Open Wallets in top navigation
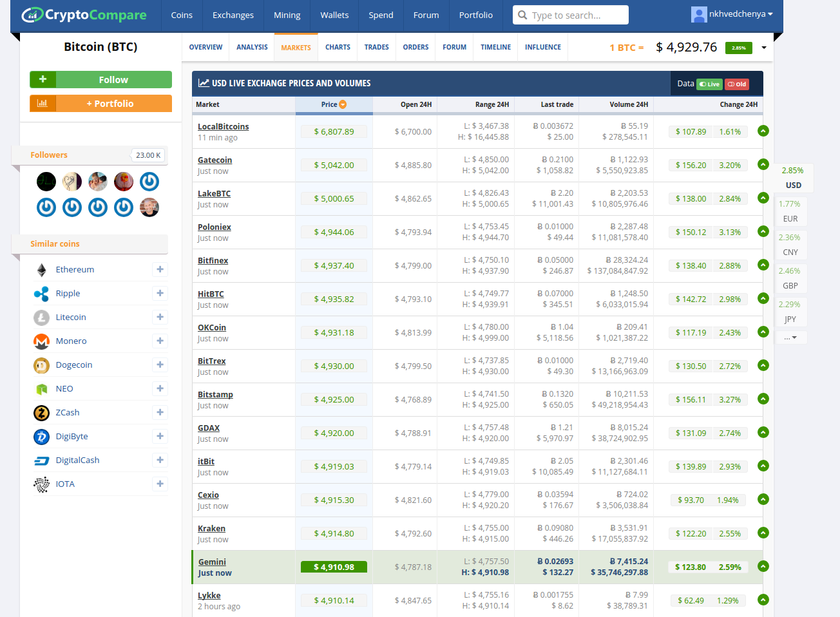840x617 pixels. (x=334, y=15)
